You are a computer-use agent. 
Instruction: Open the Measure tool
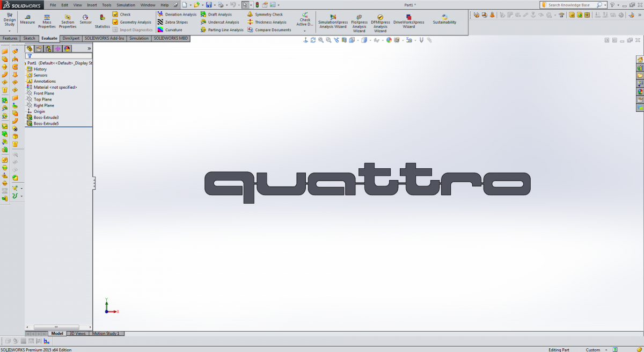27,19
